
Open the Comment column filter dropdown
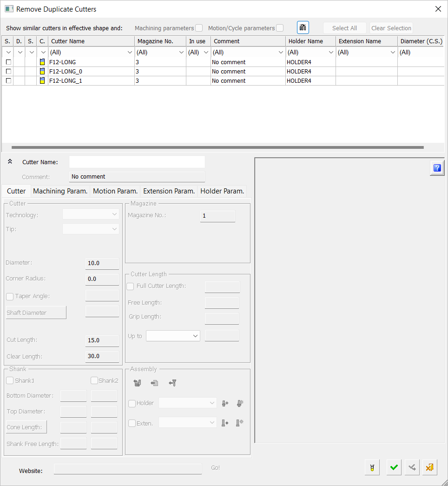coord(281,53)
